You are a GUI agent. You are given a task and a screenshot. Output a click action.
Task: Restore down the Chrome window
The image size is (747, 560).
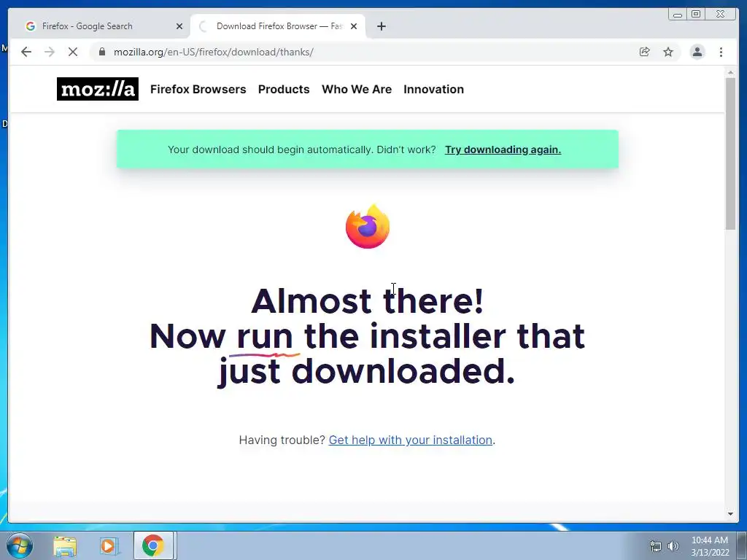point(696,15)
